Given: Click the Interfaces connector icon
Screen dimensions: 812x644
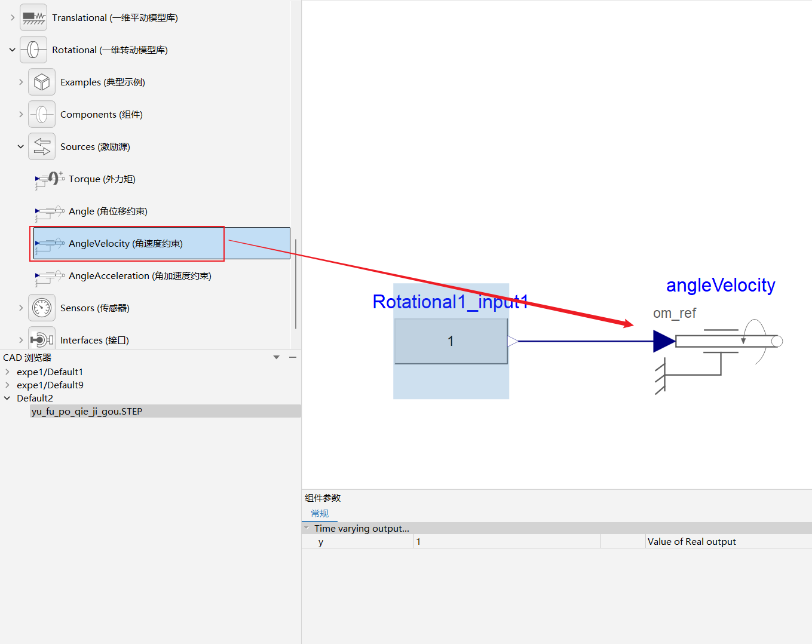Looking at the screenshot, I should click(42, 339).
